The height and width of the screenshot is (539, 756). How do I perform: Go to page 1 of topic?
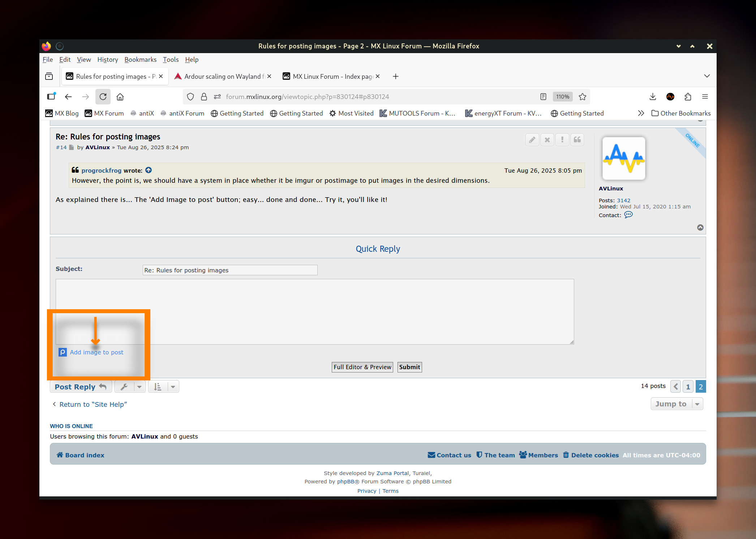click(x=688, y=387)
